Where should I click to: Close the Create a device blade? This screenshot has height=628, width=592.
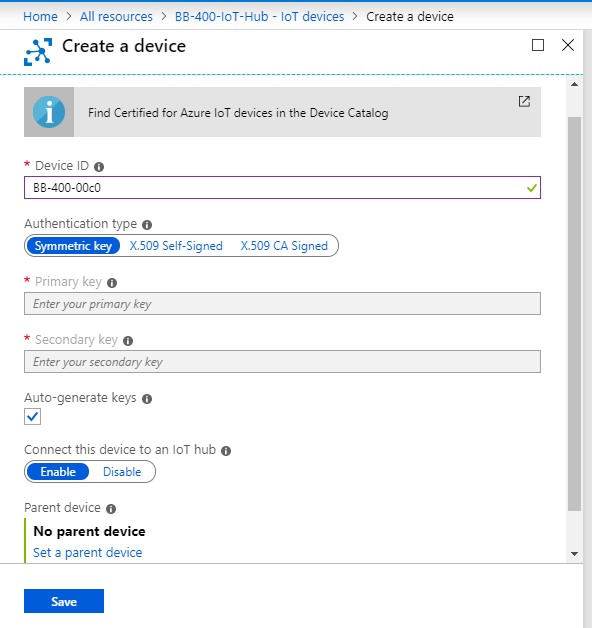(568, 45)
